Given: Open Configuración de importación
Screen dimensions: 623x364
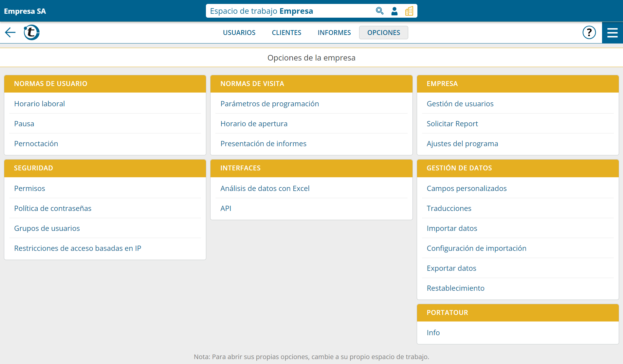Looking at the screenshot, I should point(518,248).
